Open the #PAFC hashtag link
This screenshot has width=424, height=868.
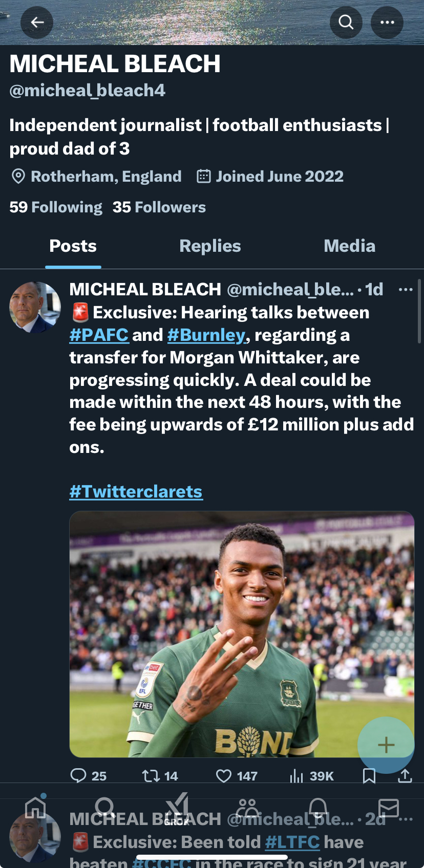[x=99, y=335]
